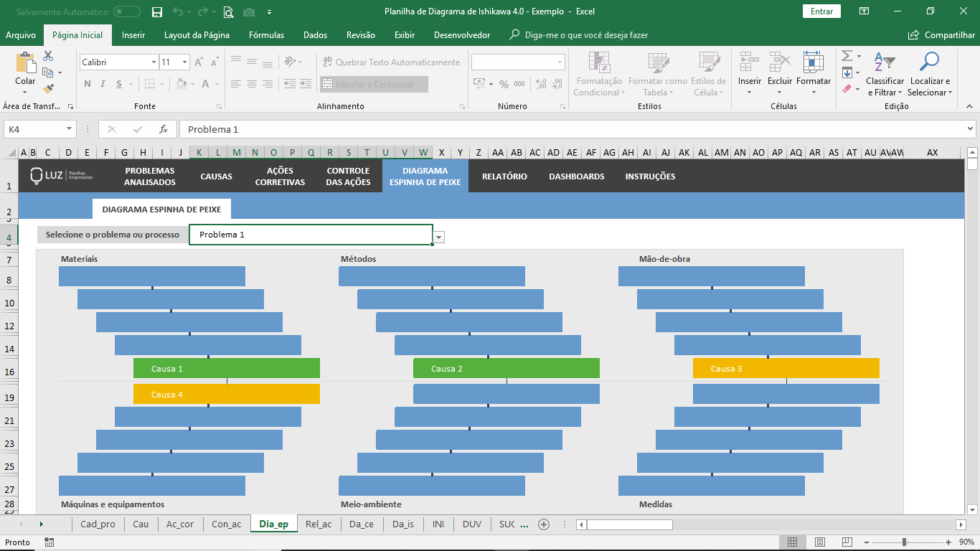This screenshot has width=980, height=551.
Task: Select the Format Painter brush icon
Action: (x=48, y=89)
